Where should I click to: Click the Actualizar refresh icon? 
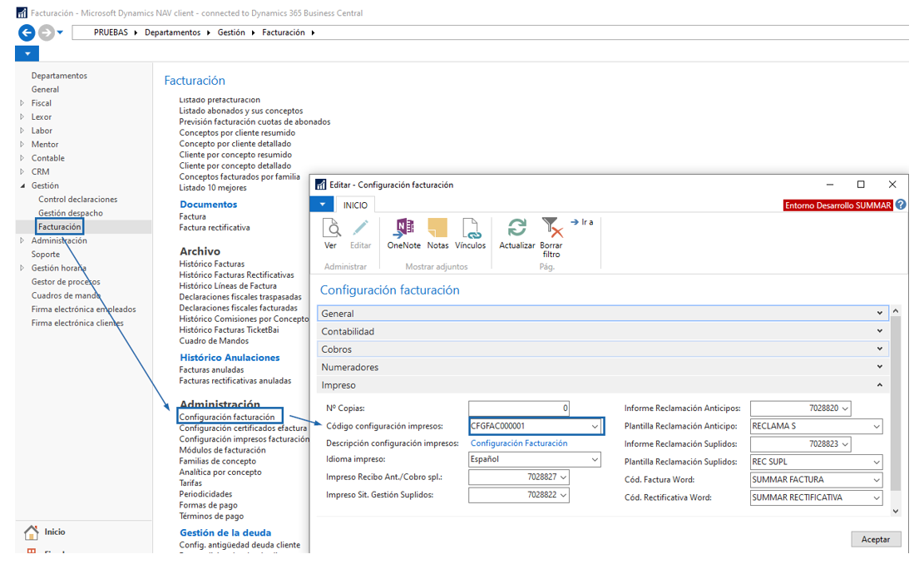point(516,229)
